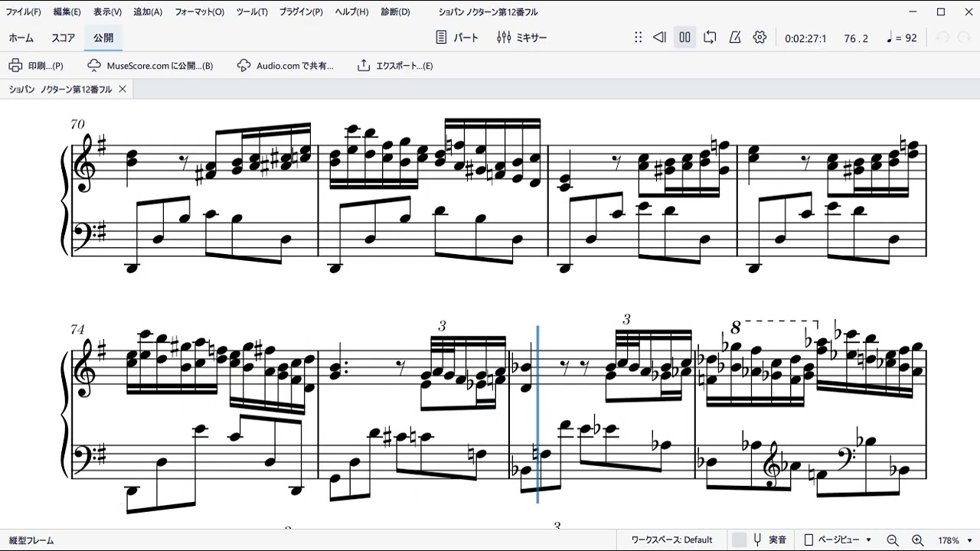Image resolution: width=980 pixels, height=551 pixels.
Task: Open the フォーマット(O) menu
Action: pyautogui.click(x=199, y=11)
